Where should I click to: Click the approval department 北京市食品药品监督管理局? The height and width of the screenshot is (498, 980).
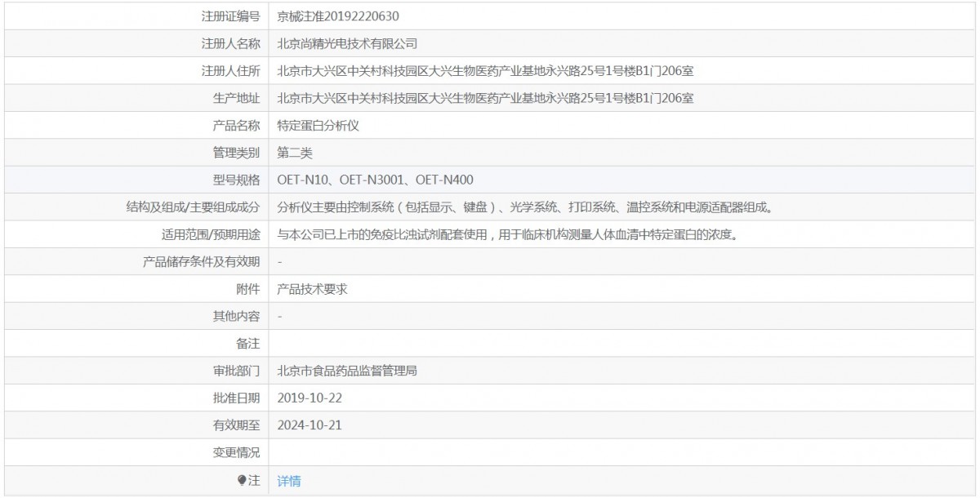point(348,371)
